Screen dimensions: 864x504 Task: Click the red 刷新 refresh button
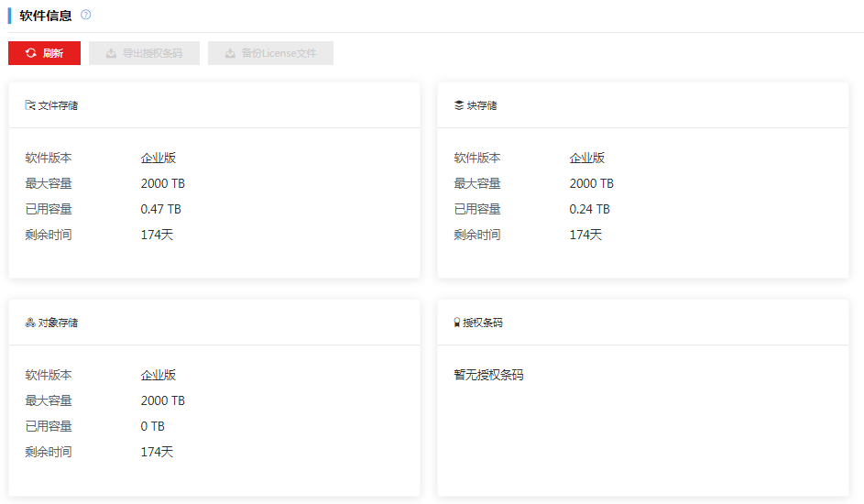click(44, 53)
